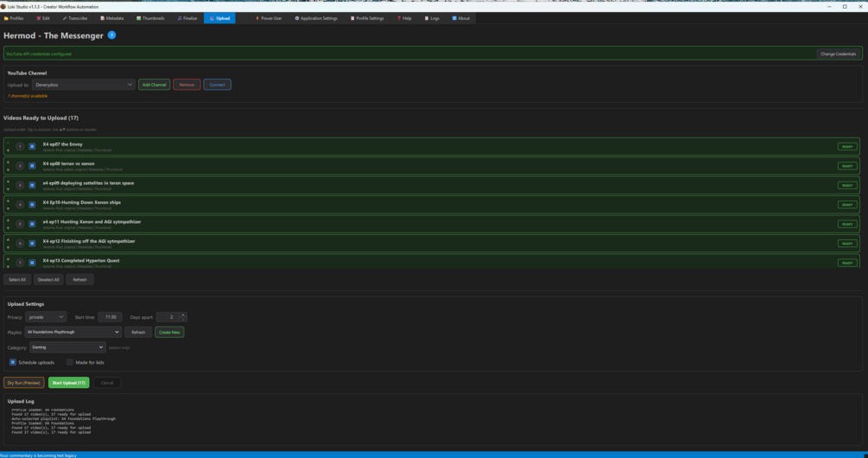Click the '1 channel(s) available' text

27,96
